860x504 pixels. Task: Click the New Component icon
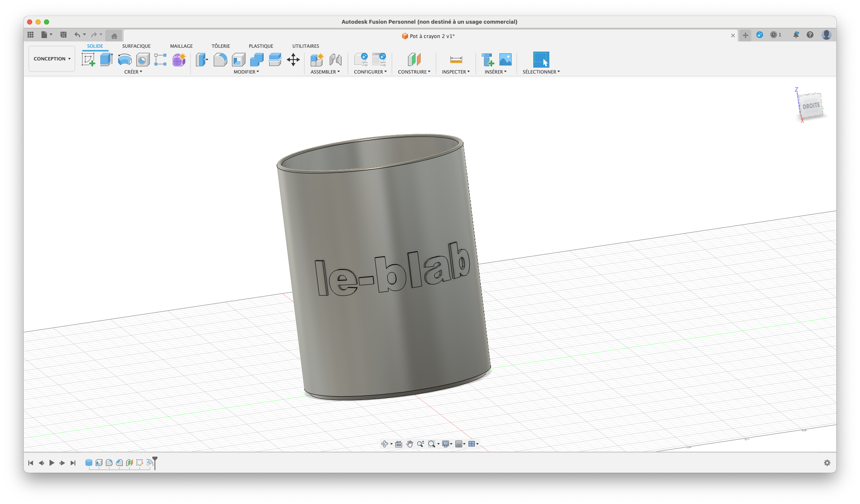pos(317,60)
